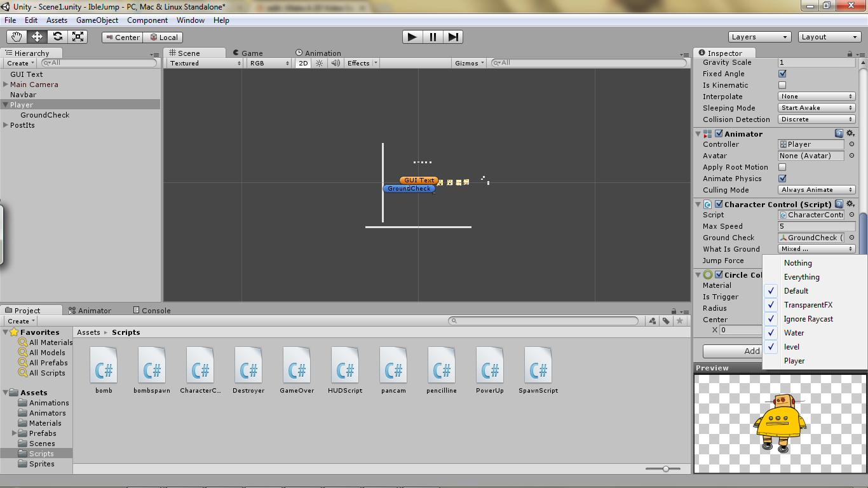868x488 pixels.
Task: Open the Layers dropdown near Layout
Action: [759, 36]
